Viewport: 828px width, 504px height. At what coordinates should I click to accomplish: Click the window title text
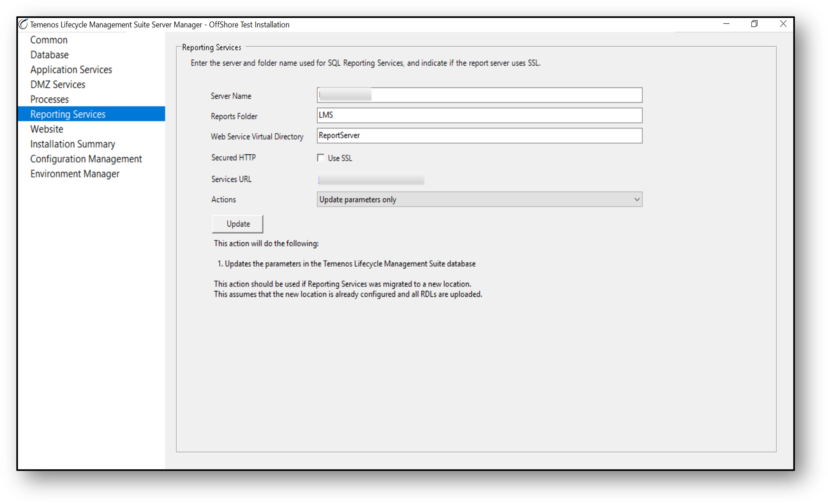click(160, 24)
